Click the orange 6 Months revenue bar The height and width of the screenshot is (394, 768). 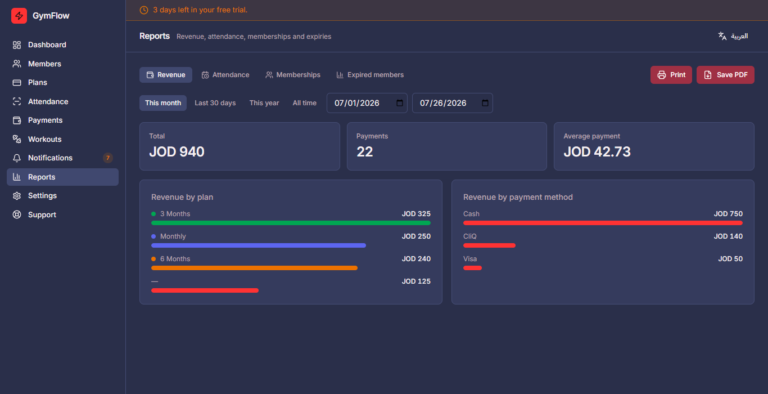click(x=254, y=268)
